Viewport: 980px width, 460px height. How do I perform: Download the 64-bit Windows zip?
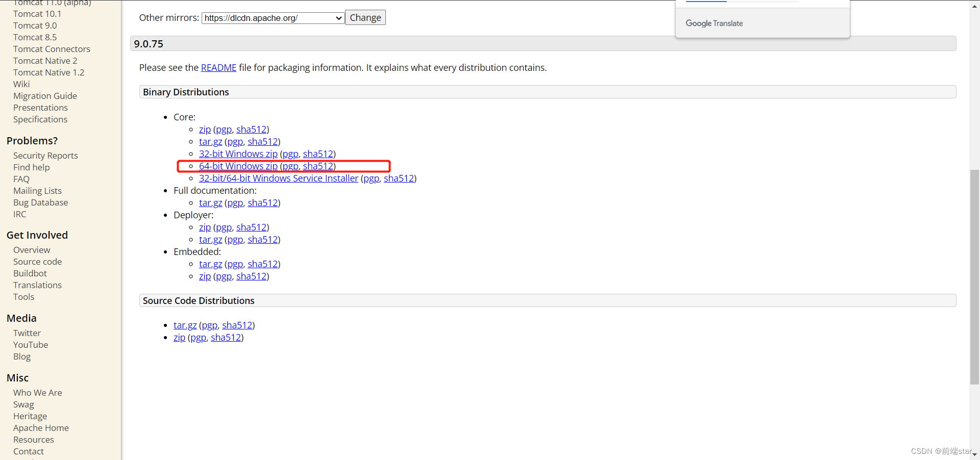(238, 166)
